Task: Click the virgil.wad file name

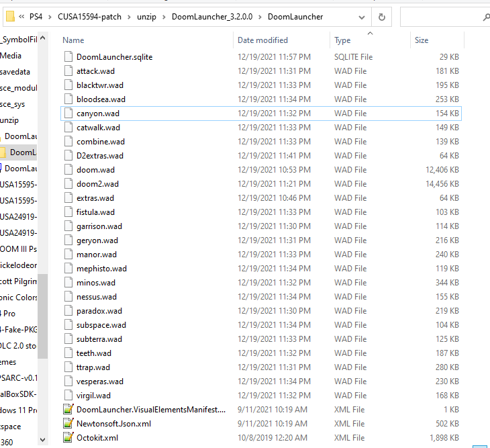Action: 93,395
